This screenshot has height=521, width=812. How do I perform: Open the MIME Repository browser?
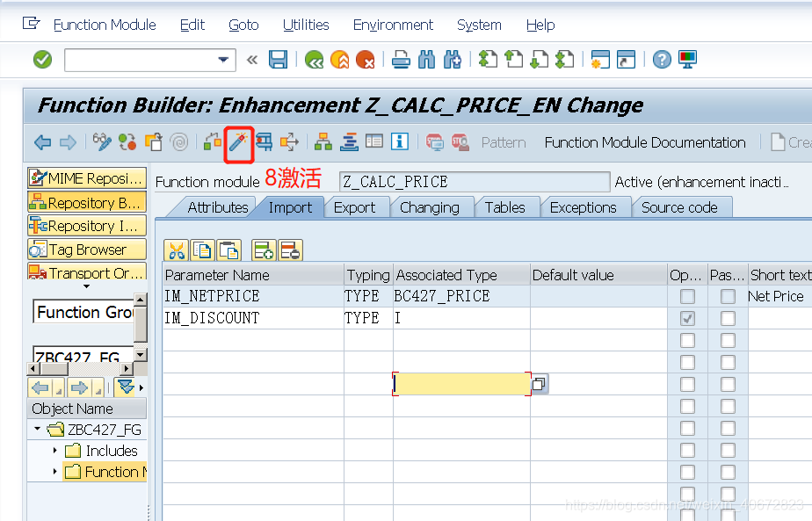tap(87, 178)
